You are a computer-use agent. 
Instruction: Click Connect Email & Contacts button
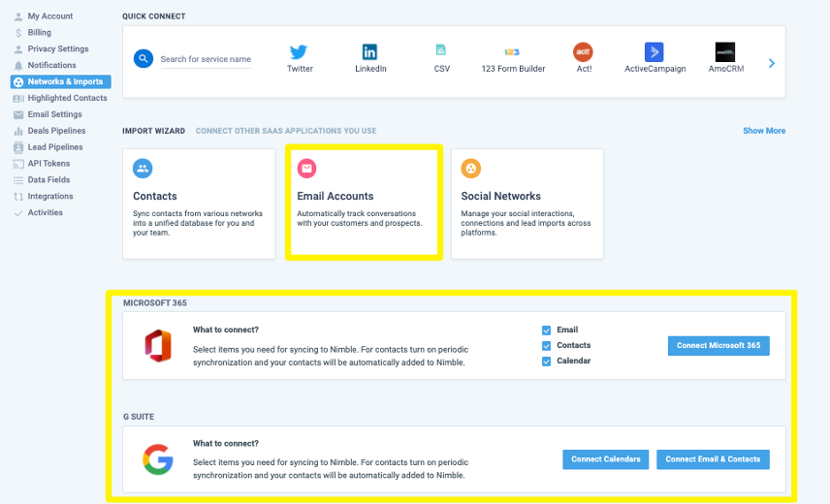click(x=713, y=459)
